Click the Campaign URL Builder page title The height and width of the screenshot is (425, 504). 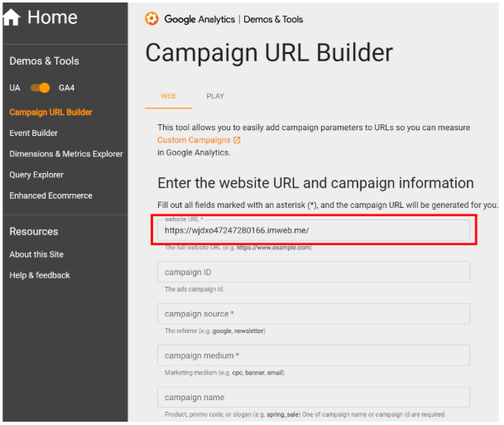point(269,53)
